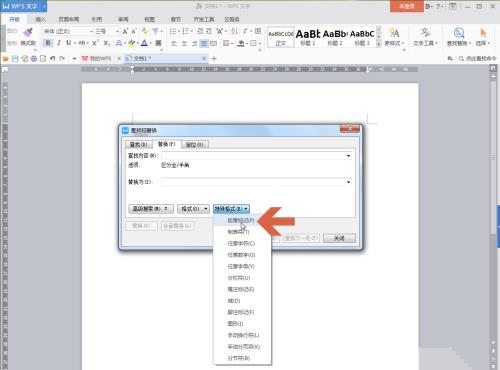Click the Special Format dropdown button
This screenshot has width=500, height=370.
click(231, 209)
